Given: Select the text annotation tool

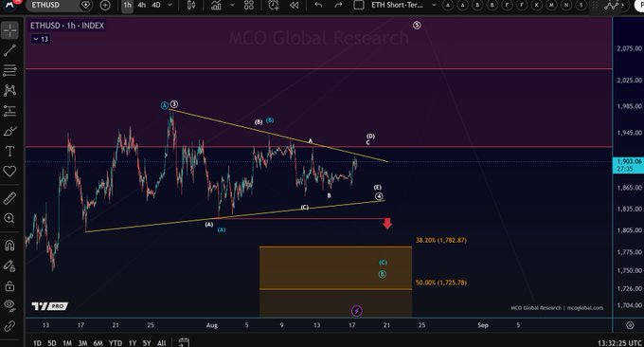Looking at the screenshot, I should click(x=9, y=152).
